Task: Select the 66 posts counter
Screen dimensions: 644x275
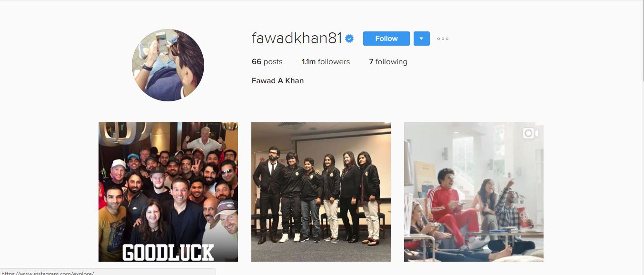Action: [x=267, y=62]
